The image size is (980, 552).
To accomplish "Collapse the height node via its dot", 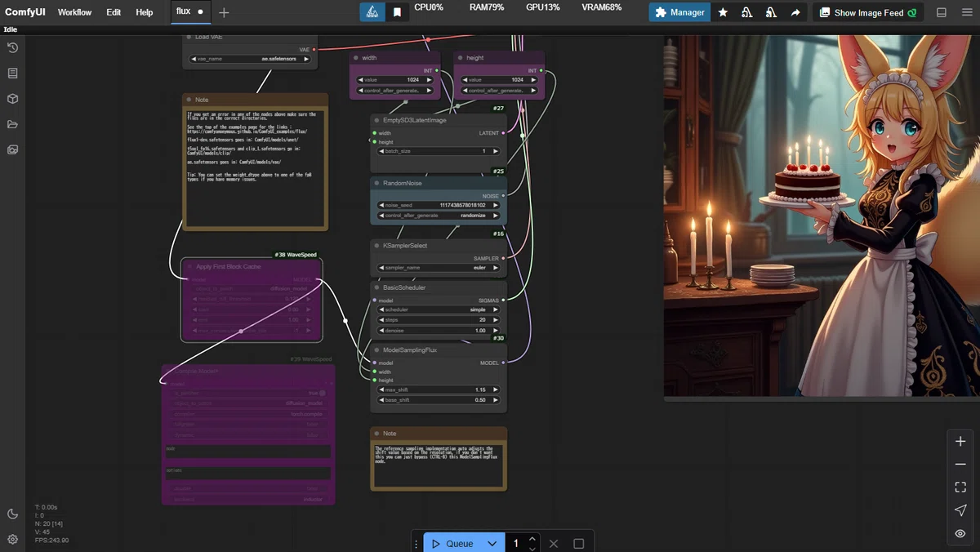I will click(x=461, y=58).
